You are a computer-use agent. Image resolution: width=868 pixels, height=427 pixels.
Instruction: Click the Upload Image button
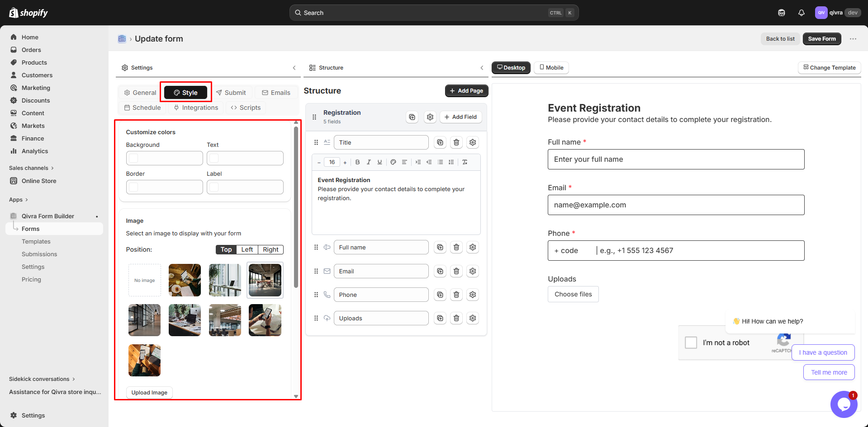tap(149, 393)
